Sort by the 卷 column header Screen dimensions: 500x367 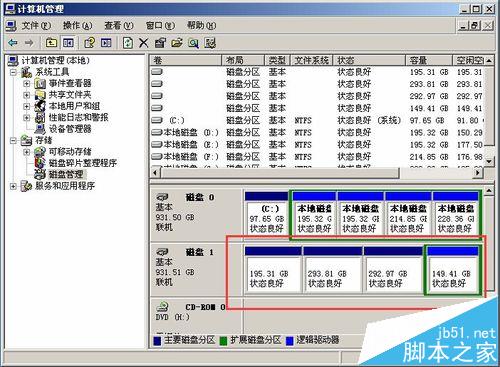tap(185, 60)
